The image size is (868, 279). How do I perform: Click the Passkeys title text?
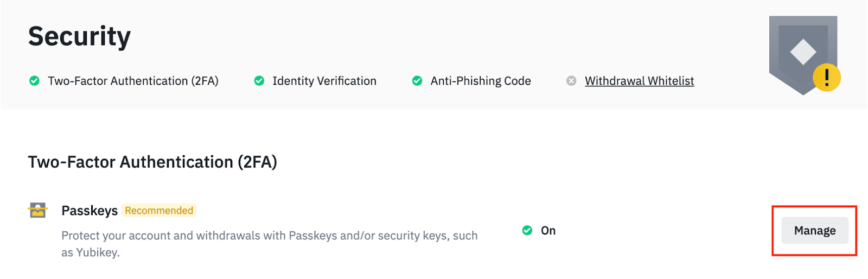tap(90, 211)
